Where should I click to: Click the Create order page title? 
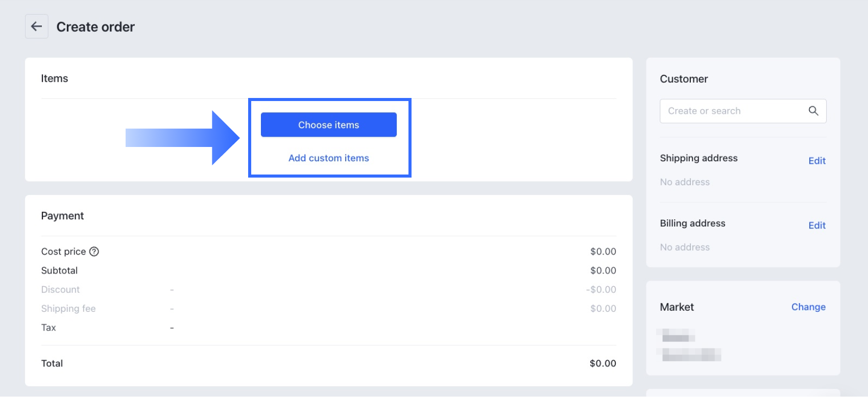[95, 27]
